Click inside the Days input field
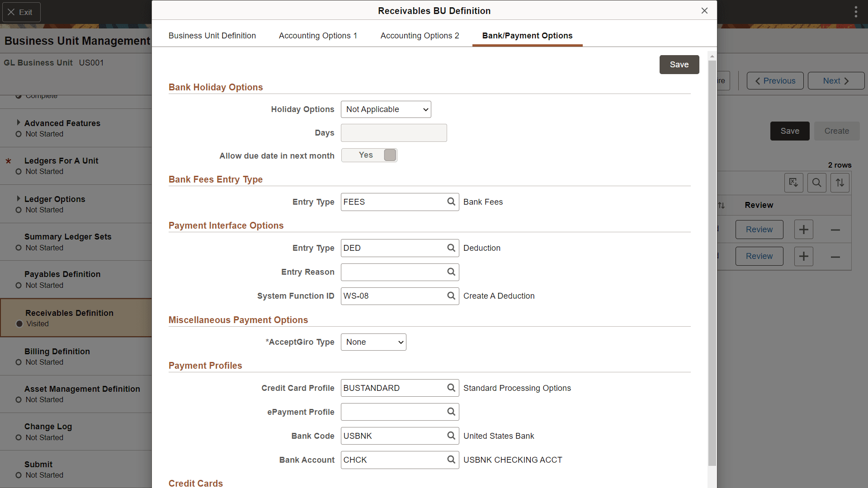Screen dimensions: 868x488 393,132
